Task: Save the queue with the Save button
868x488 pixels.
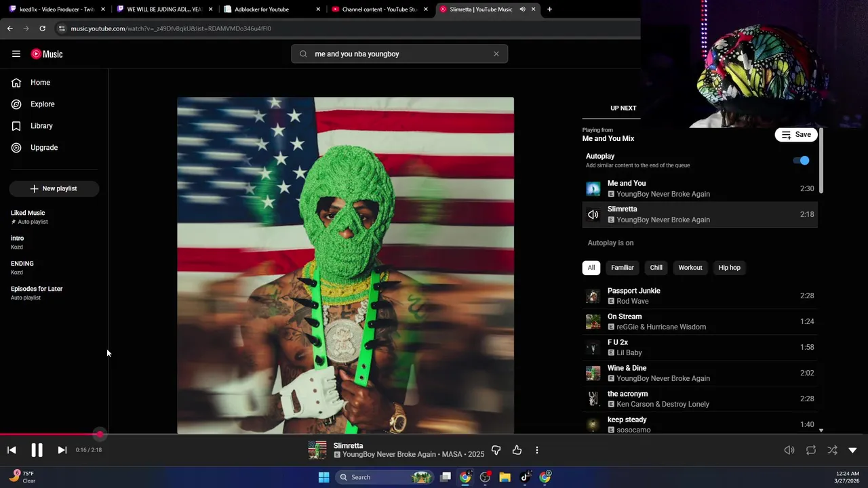Action: (x=795, y=135)
